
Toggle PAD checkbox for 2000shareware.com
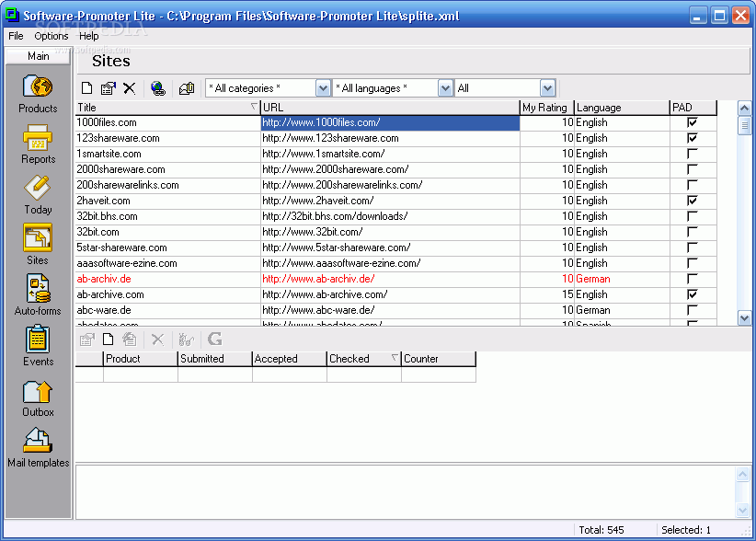(x=693, y=169)
